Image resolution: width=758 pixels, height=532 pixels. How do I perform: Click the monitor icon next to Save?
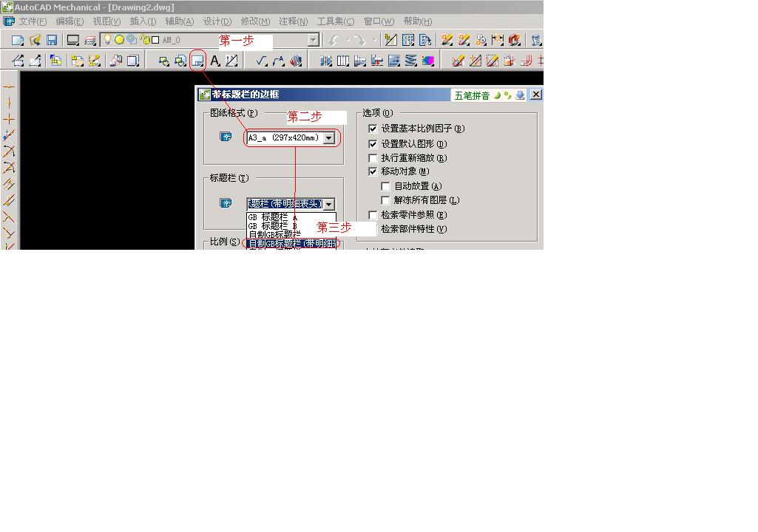72,41
